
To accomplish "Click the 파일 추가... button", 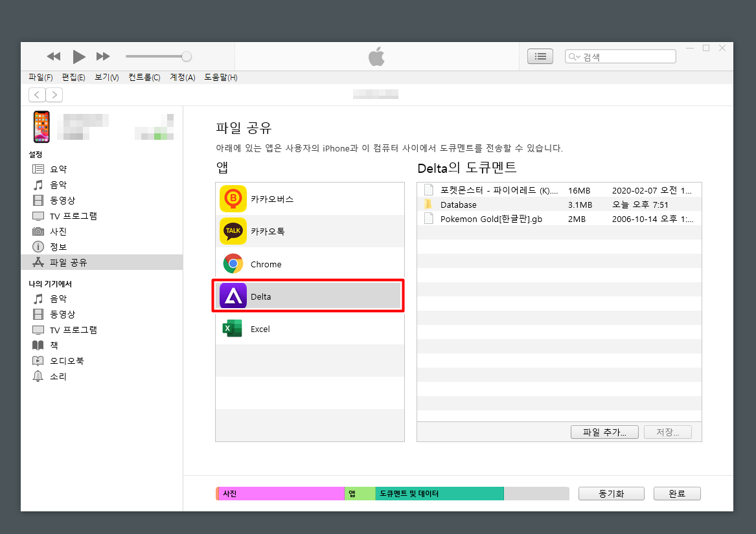I will click(604, 432).
